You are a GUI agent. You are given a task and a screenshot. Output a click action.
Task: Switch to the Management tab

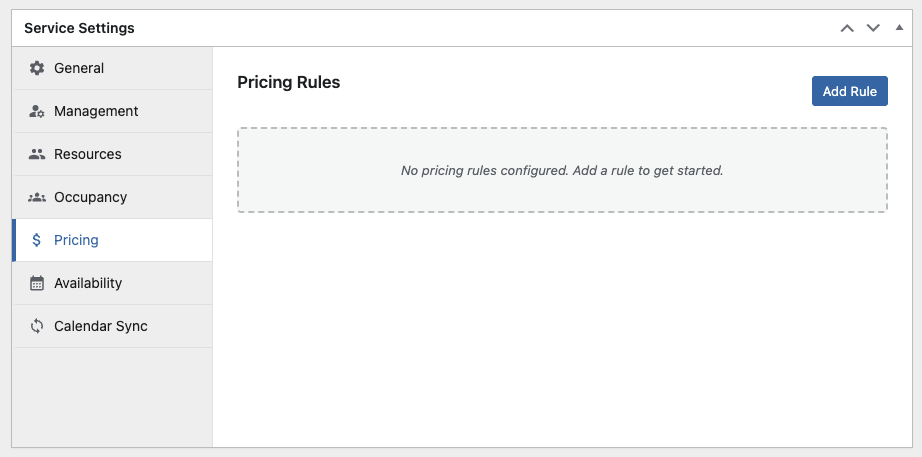(x=96, y=111)
